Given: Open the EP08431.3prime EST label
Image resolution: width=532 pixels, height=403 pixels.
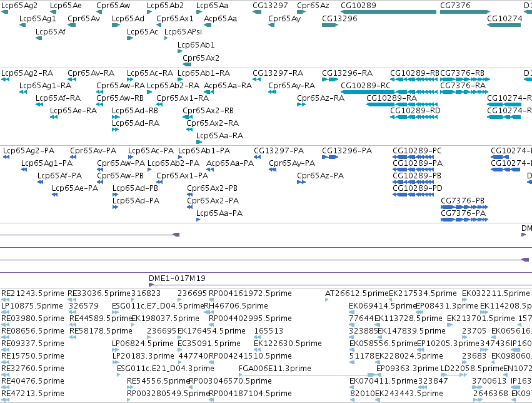Looking at the screenshot, I should pyautogui.click(x=446, y=306).
